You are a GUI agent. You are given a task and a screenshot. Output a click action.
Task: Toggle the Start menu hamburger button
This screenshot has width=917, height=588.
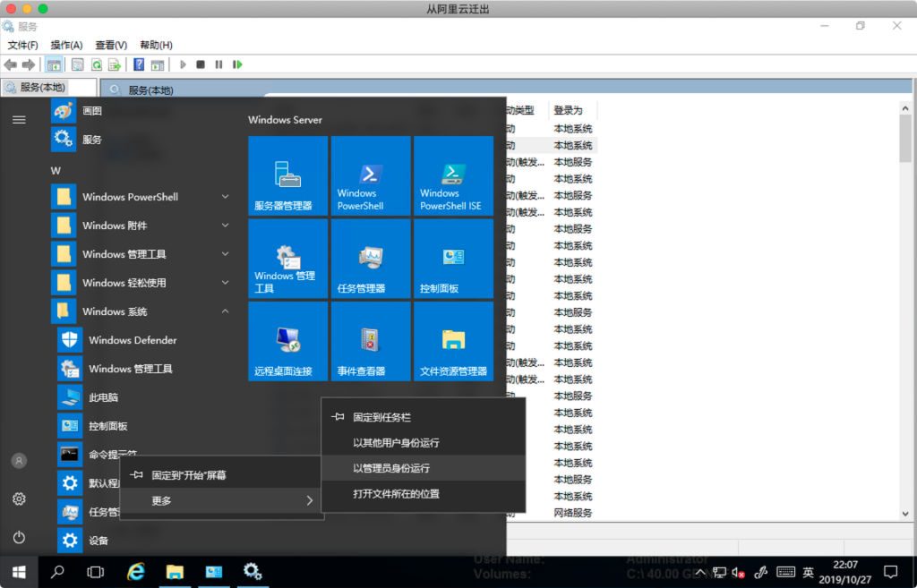pos(19,119)
